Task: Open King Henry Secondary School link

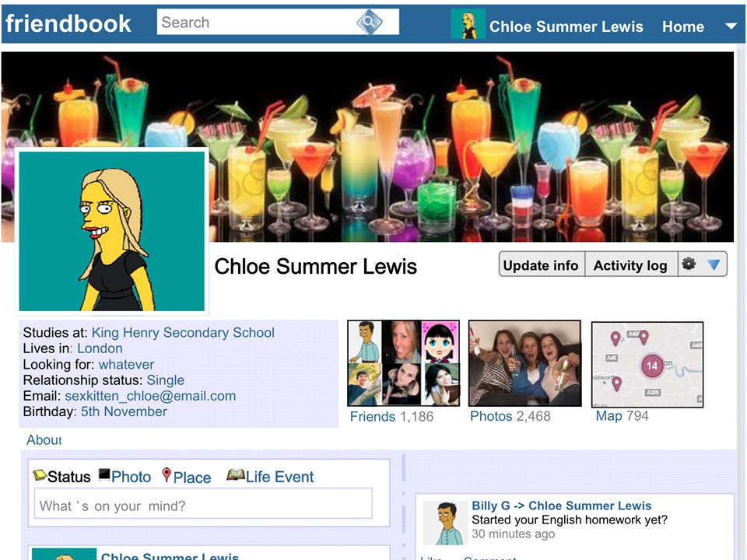Action: pos(183,332)
